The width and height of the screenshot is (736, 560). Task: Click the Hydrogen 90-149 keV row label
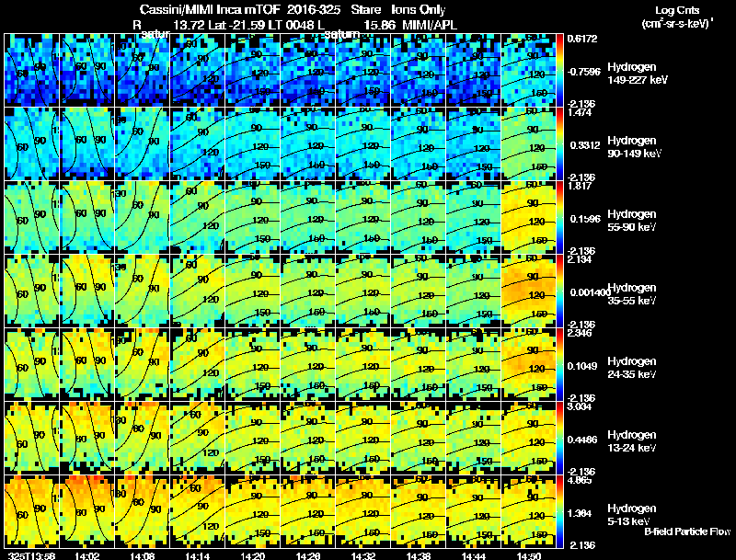634,147
